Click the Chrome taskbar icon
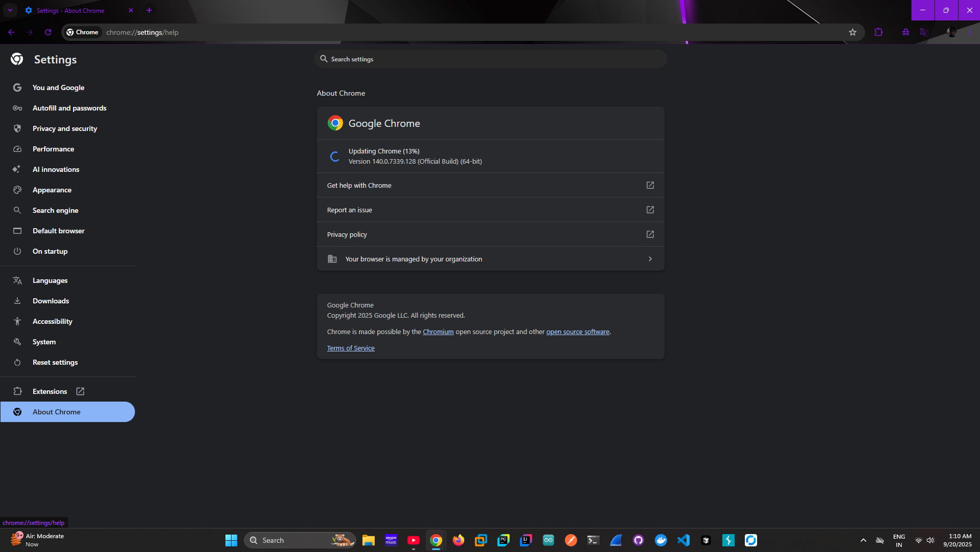The width and height of the screenshot is (980, 552). [x=436, y=540]
